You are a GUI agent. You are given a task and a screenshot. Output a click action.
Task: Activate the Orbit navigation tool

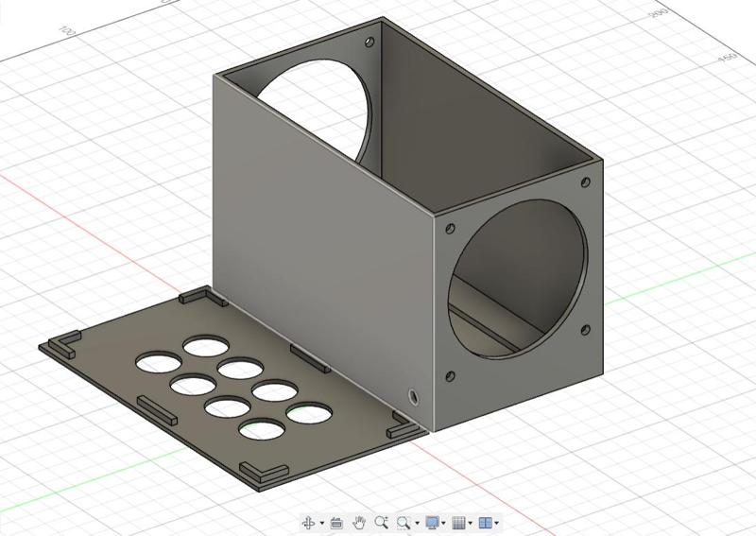(309, 523)
